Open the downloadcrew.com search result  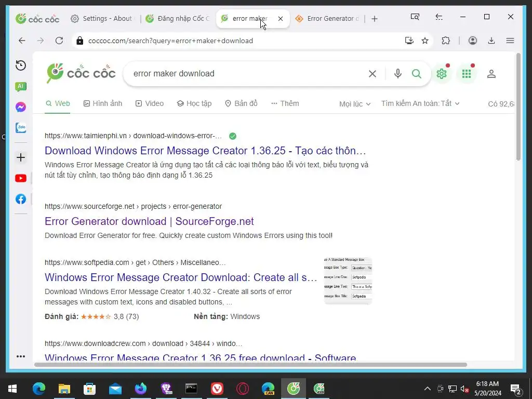pos(201,357)
